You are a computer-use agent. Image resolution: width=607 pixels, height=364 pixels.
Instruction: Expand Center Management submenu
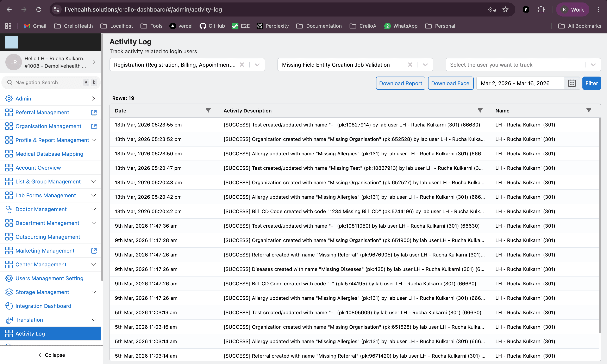coord(94,264)
